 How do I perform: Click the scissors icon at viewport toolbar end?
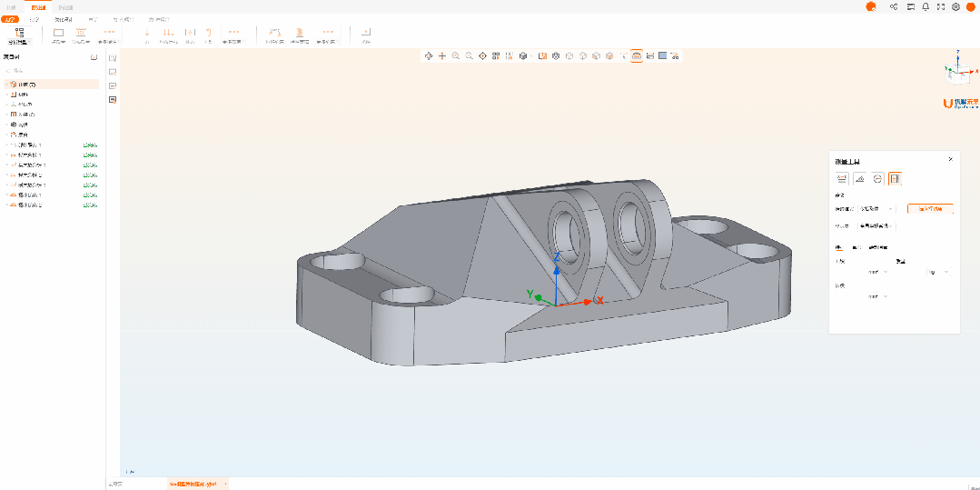(675, 56)
